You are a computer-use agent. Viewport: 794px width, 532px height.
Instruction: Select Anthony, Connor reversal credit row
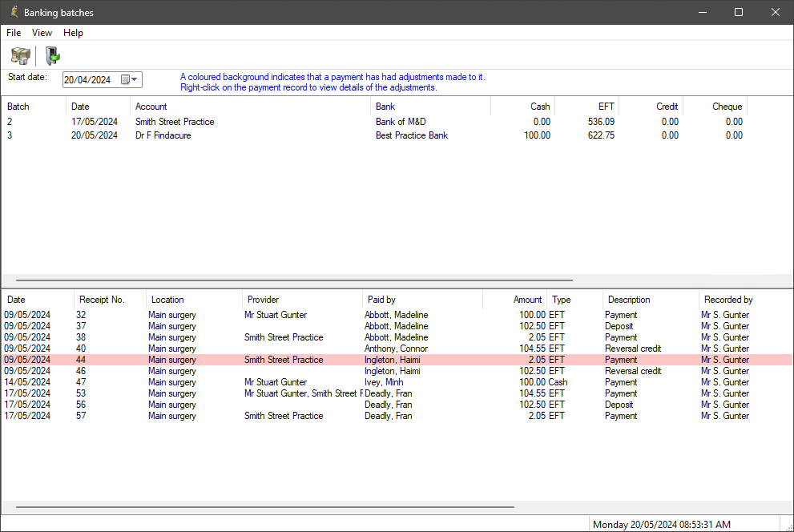coord(397,349)
